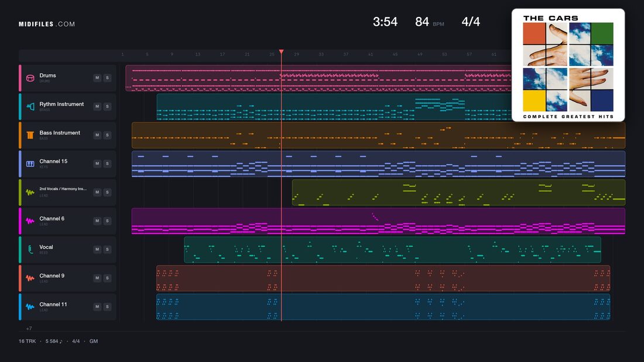Screen dimensions: 644x362
Task: Select the Channel 11 blue MIDI clip
Action: point(383,306)
